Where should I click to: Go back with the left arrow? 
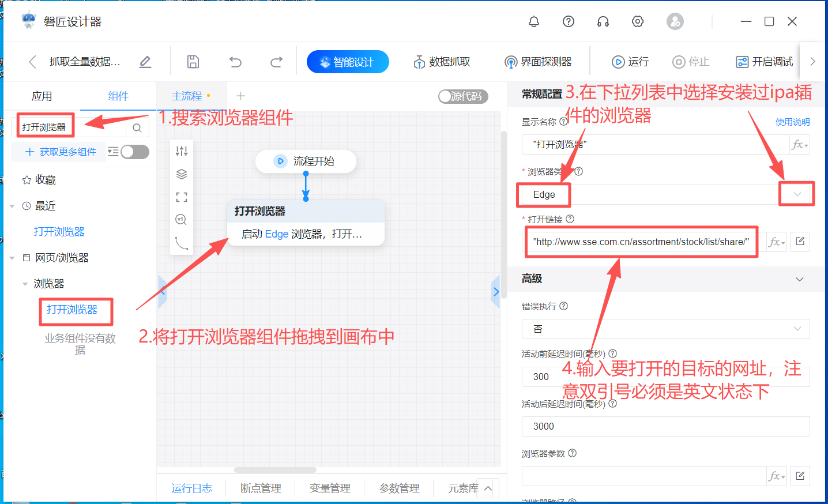coord(32,62)
